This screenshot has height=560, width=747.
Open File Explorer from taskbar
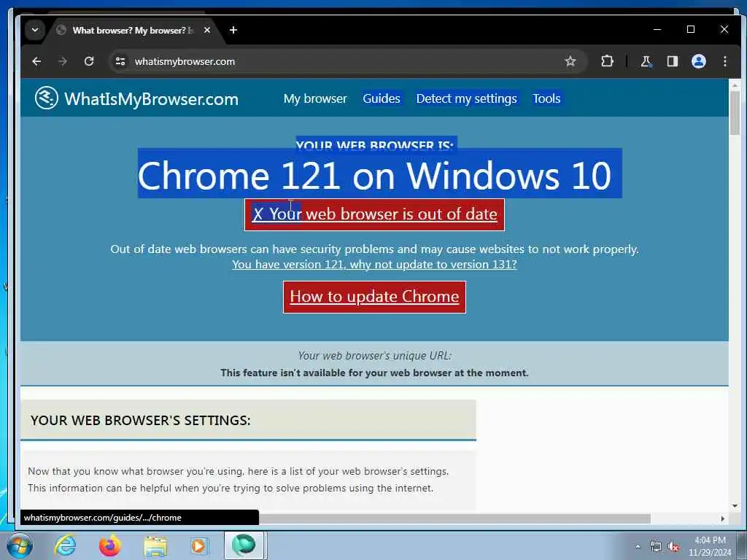(155, 545)
